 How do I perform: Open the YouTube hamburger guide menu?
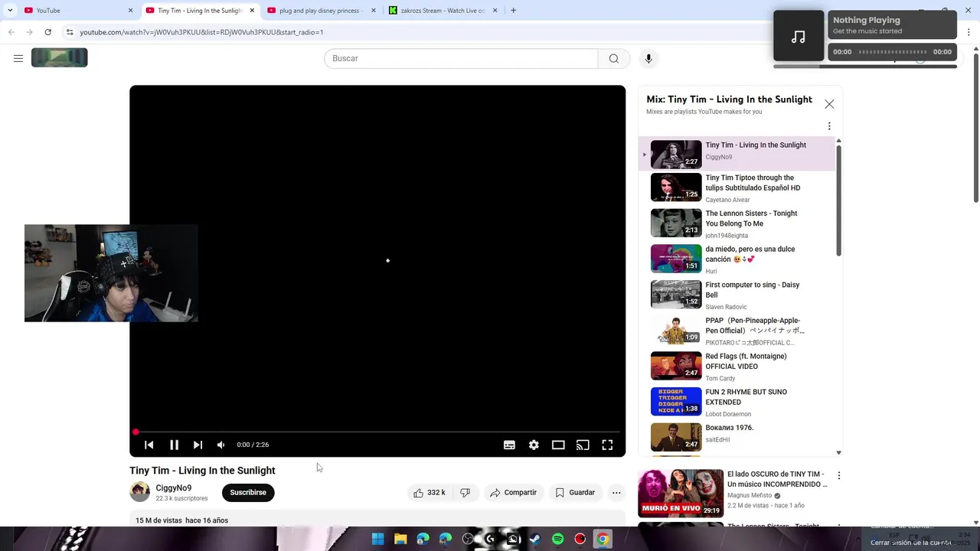click(18, 58)
